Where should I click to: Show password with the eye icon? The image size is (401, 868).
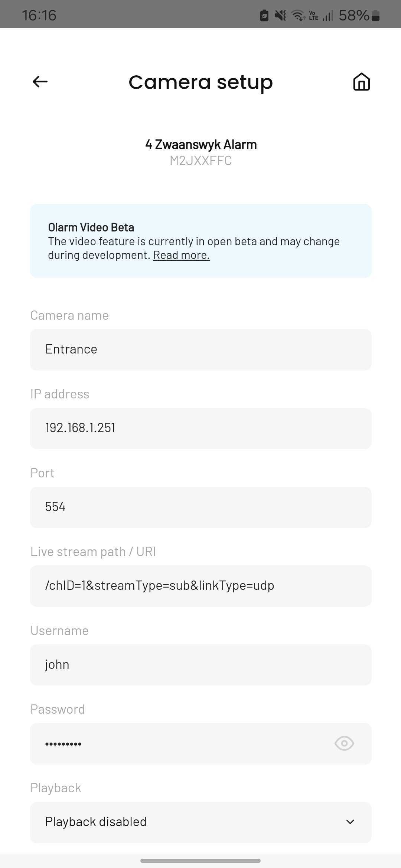pos(344,743)
